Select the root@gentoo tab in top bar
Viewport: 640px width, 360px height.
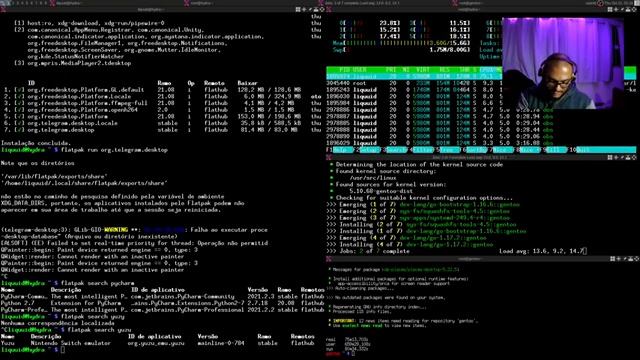coord(468,3)
